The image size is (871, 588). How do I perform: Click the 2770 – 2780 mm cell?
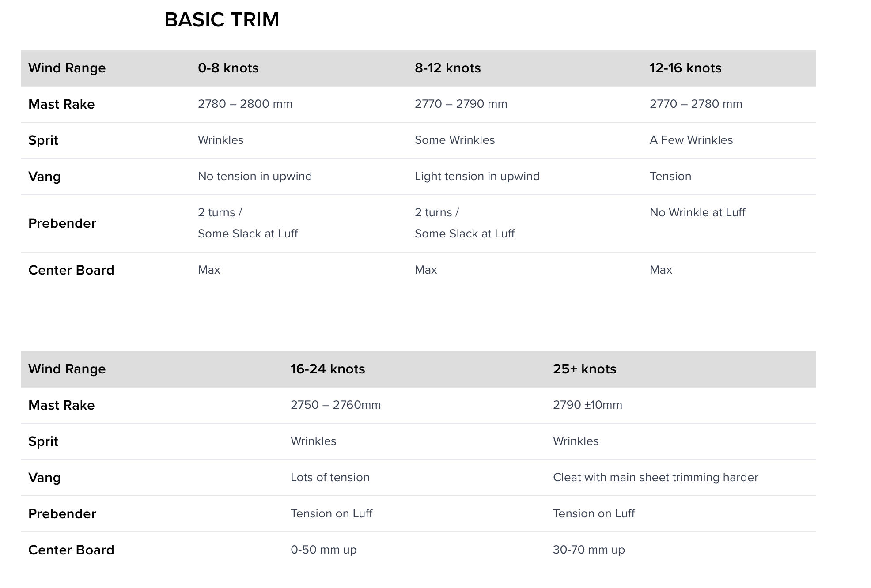pos(696,104)
